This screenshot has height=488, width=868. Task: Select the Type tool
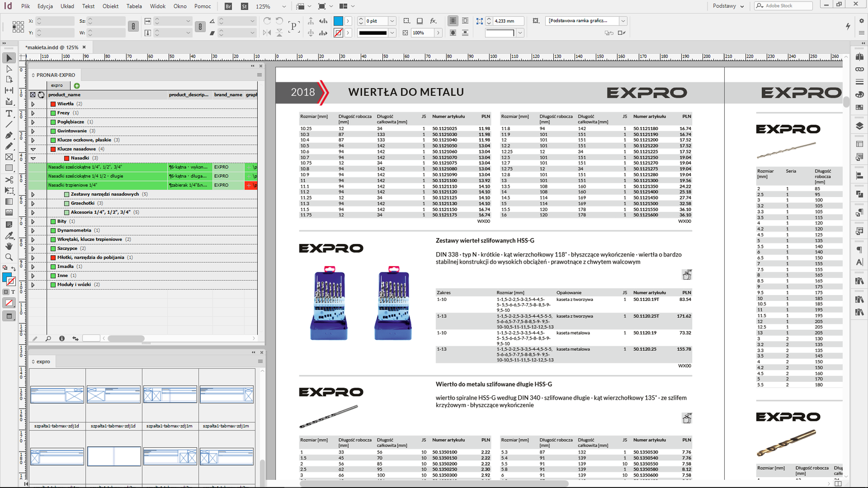pyautogui.click(x=9, y=113)
